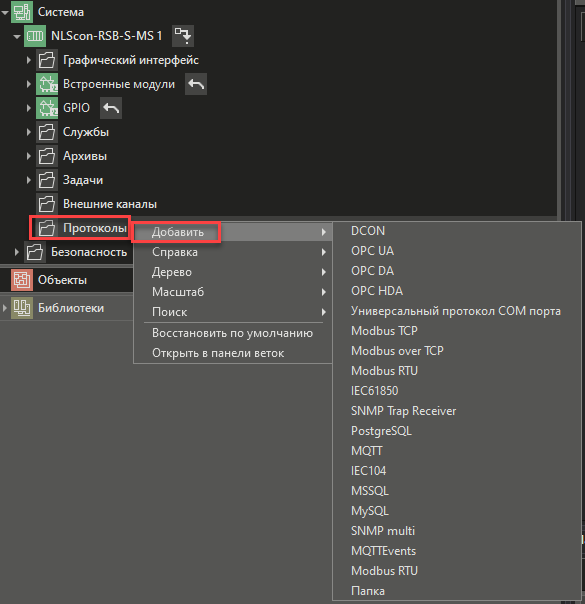Viewport: 585px width, 604px height.
Task: Open the Дерево context menu entry
Action: point(233,272)
